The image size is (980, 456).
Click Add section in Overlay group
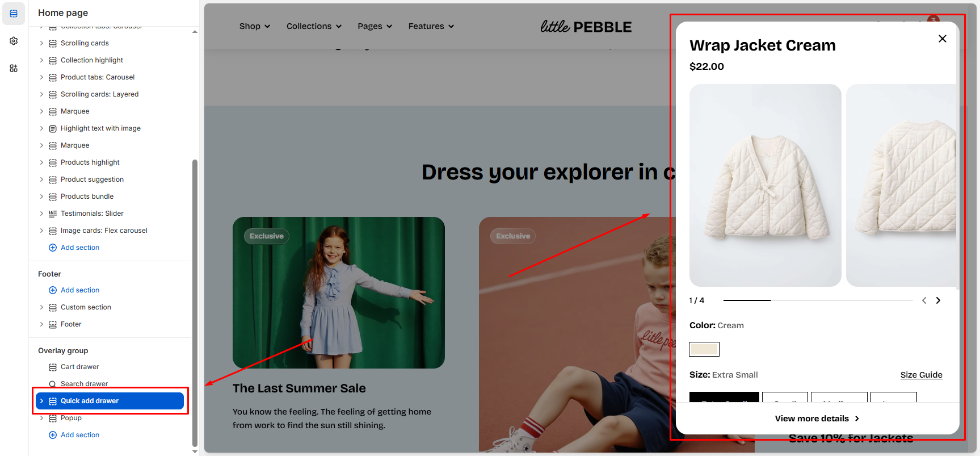click(79, 435)
